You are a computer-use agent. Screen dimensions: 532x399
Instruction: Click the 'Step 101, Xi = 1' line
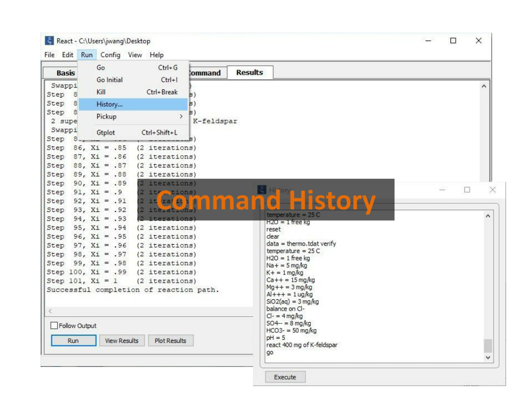[122, 281]
